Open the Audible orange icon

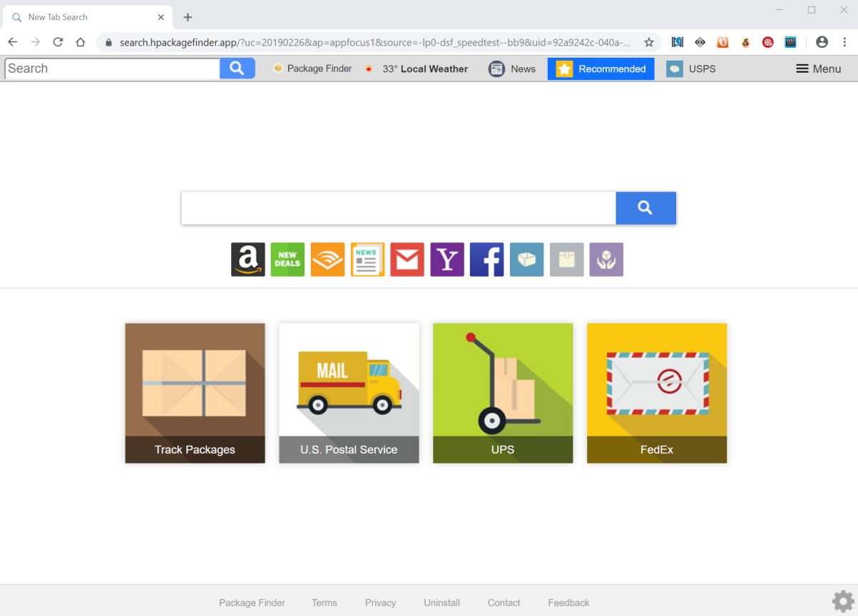[327, 260]
